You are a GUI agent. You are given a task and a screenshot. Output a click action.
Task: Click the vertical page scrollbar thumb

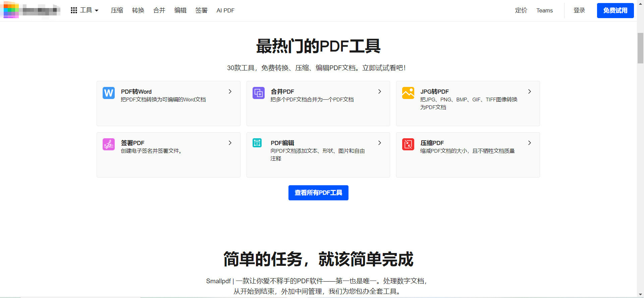(640, 48)
